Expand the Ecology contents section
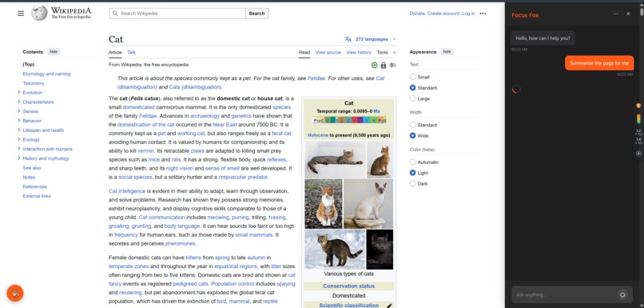The height and width of the screenshot is (308, 644). [x=19, y=139]
